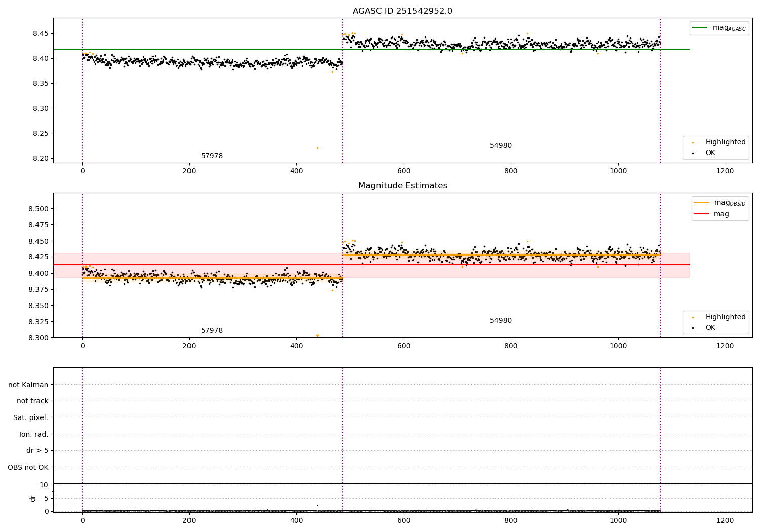The image size is (760, 532).
Task: Click obsid label 54980 in the top plot
Action: 501,146
